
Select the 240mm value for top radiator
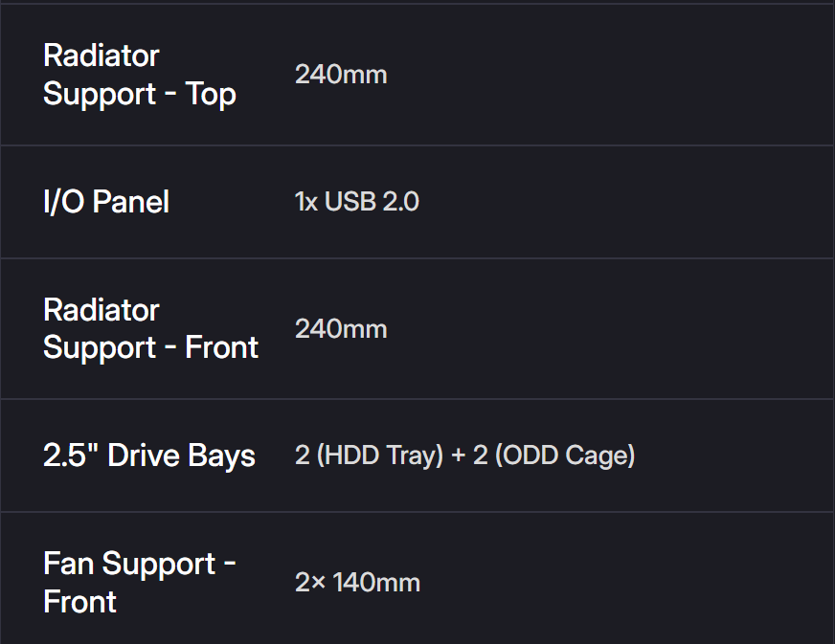point(341,75)
